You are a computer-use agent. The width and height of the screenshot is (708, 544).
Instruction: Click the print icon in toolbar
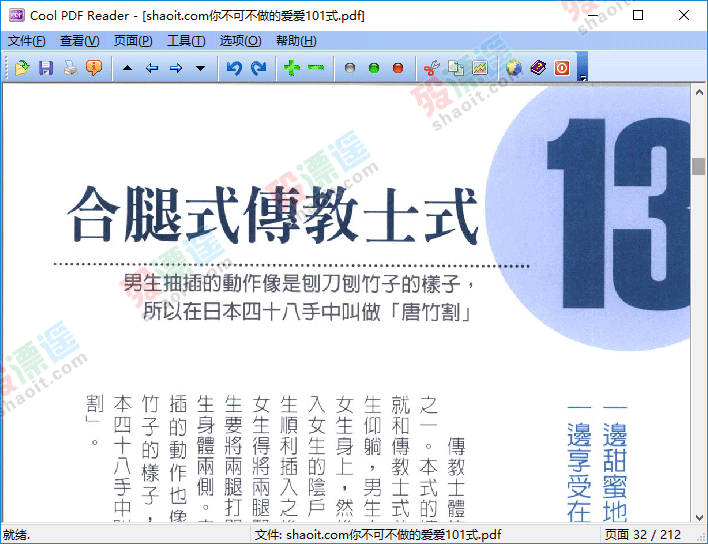pos(70,68)
